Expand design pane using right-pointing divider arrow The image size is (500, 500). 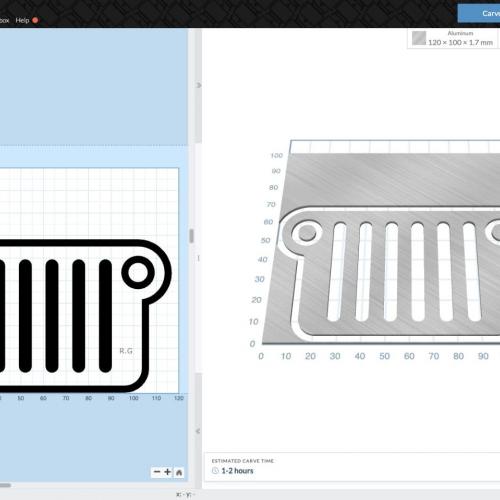(198, 85)
